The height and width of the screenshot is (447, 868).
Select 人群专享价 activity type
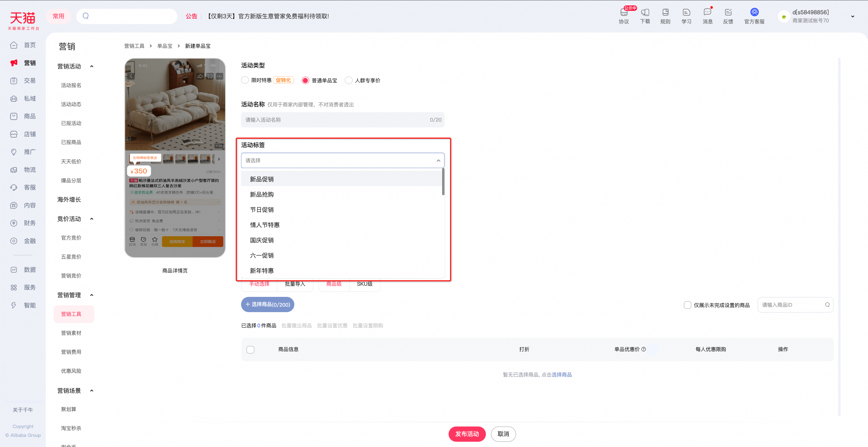tap(349, 80)
